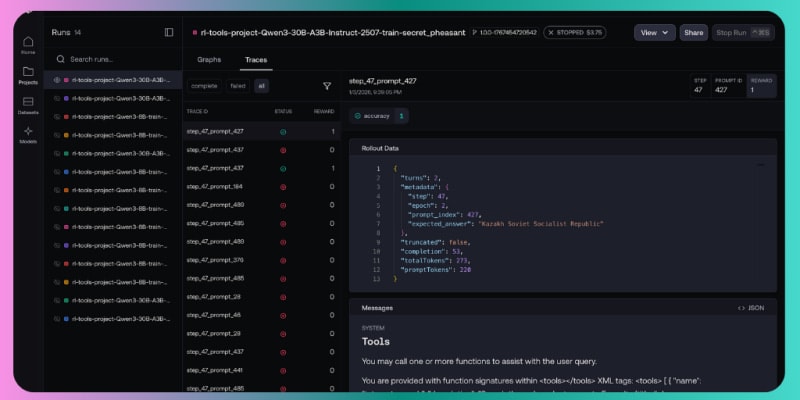Image resolution: width=800 pixels, height=400 pixels.
Task: Click the green status icon for step_47_prompt_427
Action: pos(283,132)
